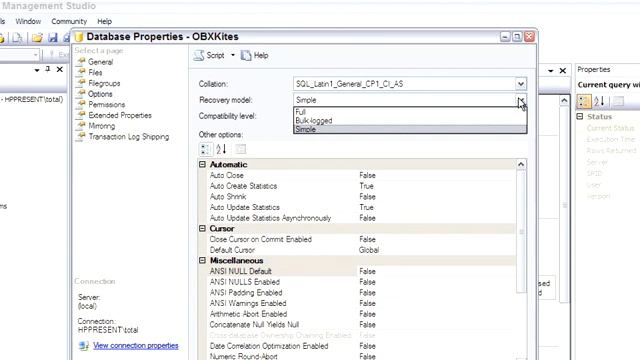
Task: Open the Community menu
Action: pyautogui.click(x=69, y=21)
